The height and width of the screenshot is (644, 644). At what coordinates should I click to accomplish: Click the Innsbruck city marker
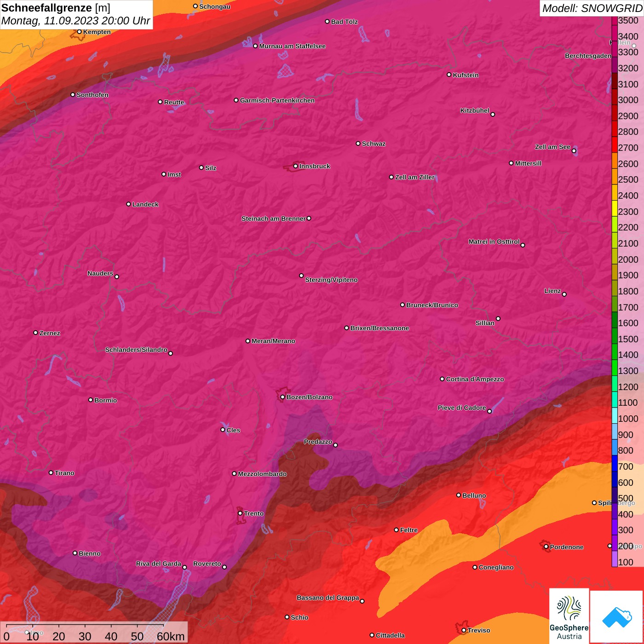(x=295, y=166)
